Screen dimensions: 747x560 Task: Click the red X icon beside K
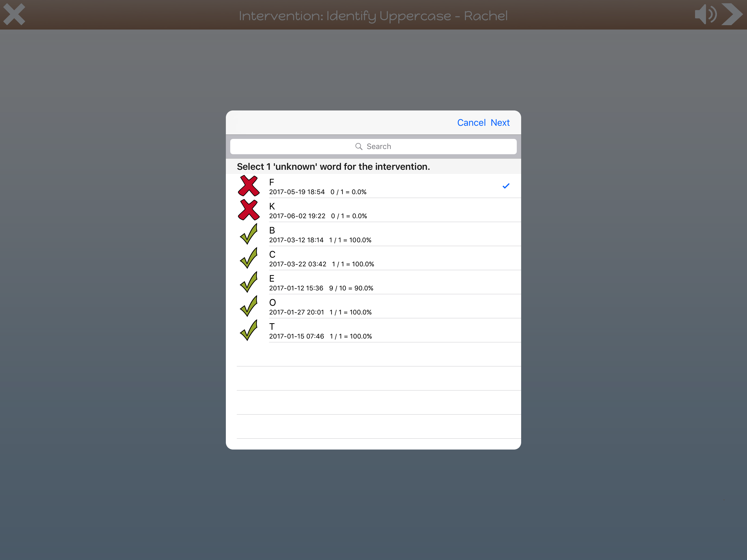[249, 210]
